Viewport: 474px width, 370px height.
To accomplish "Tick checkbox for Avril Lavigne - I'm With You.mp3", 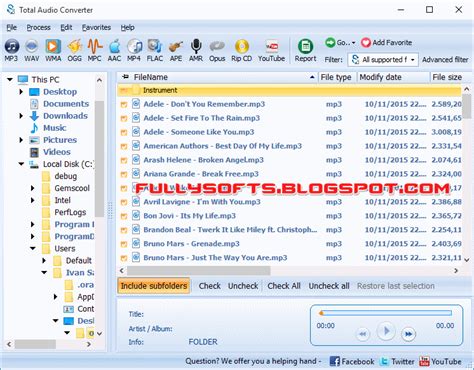I will 124,202.
